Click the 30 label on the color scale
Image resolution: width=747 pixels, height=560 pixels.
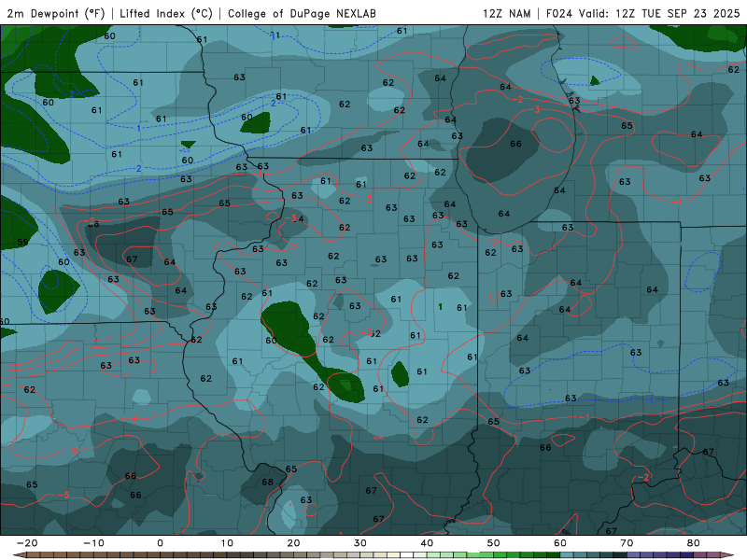coord(360,543)
